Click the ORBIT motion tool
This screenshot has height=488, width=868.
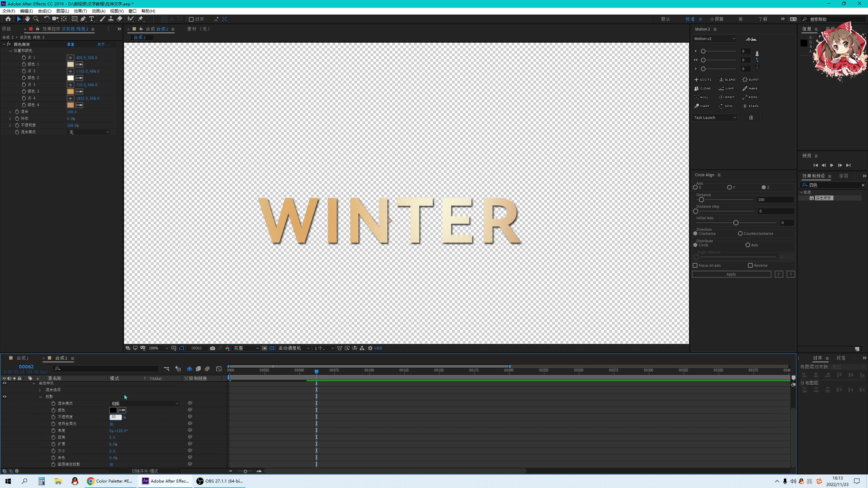(x=727, y=97)
